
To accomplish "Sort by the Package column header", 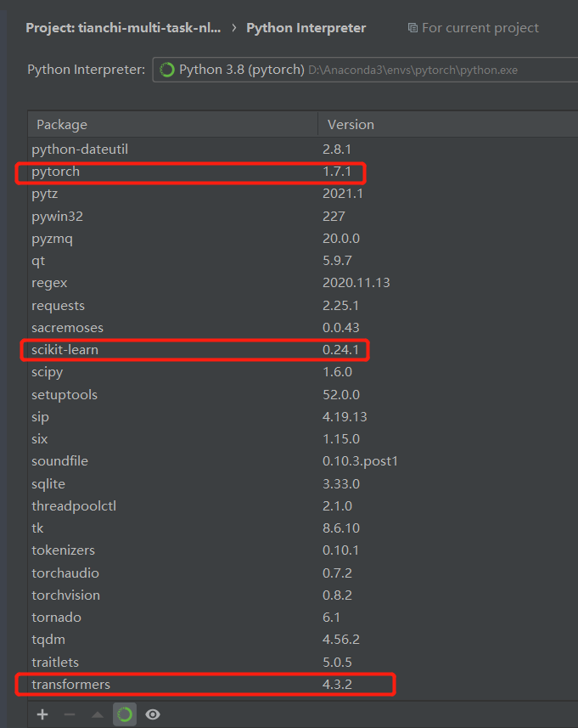I will (x=172, y=124).
